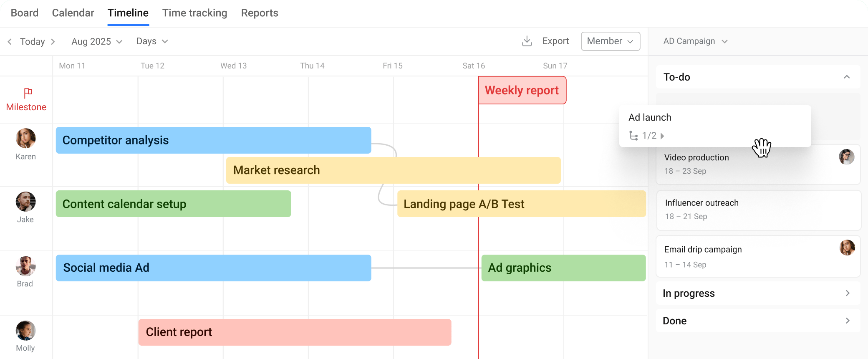The width and height of the screenshot is (868, 359).
Task: Expand the Done section
Action: 847,321
